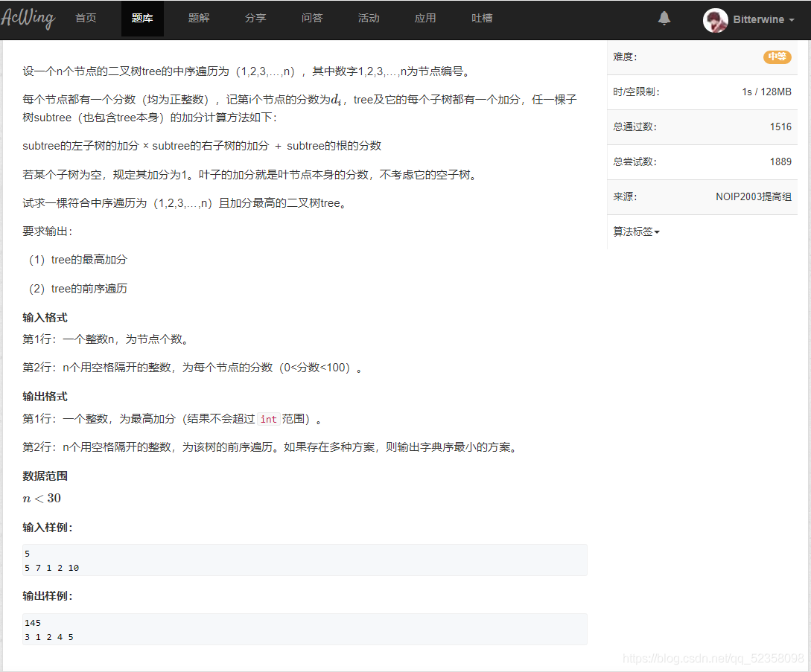The height and width of the screenshot is (672, 811).
Task: Click the 时/空限制 label
Action: (x=636, y=92)
